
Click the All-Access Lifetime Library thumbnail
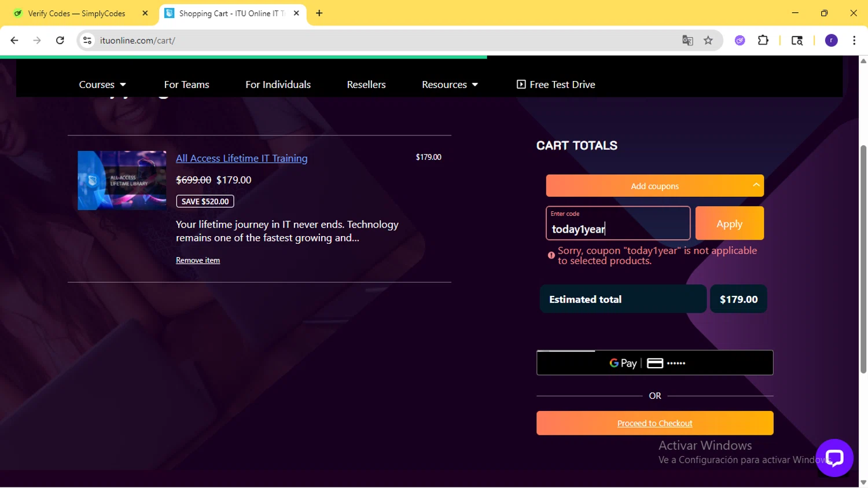pos(122,181)
